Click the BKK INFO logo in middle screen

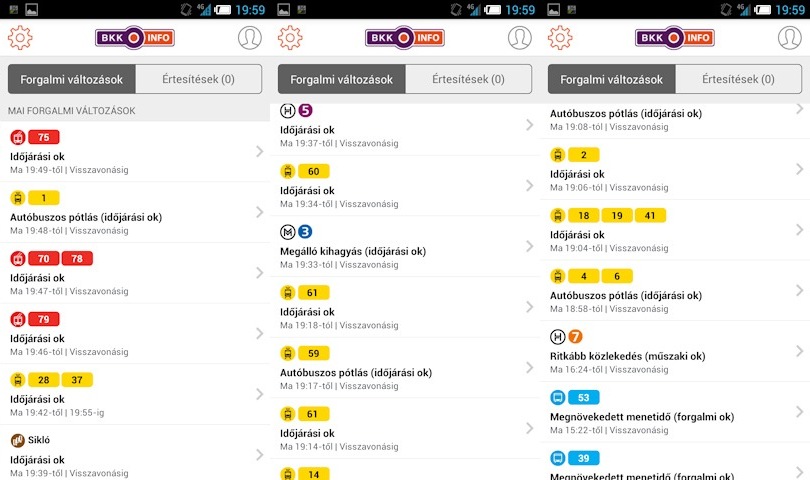click(405, 38)
